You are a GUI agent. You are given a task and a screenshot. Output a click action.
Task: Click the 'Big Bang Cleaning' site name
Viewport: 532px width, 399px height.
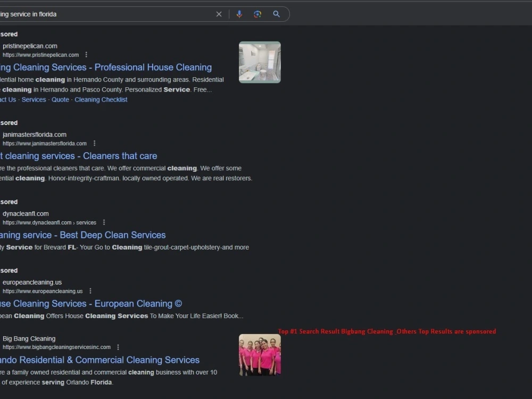(29, 338)
